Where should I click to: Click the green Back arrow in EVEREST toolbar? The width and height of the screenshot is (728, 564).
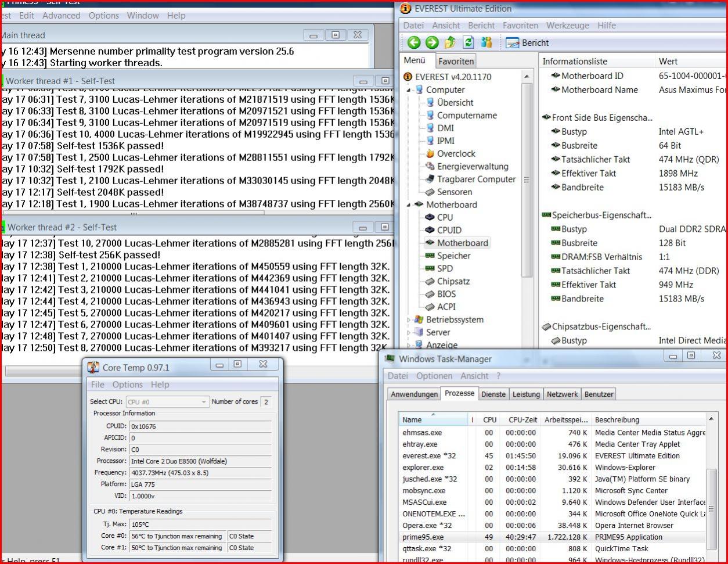click(x=413, y=42)
